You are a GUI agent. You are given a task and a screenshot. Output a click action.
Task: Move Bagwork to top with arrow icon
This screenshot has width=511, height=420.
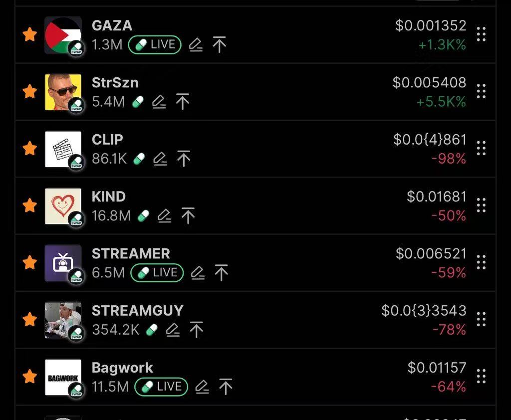pyautogui.click(x=226, y=387)
